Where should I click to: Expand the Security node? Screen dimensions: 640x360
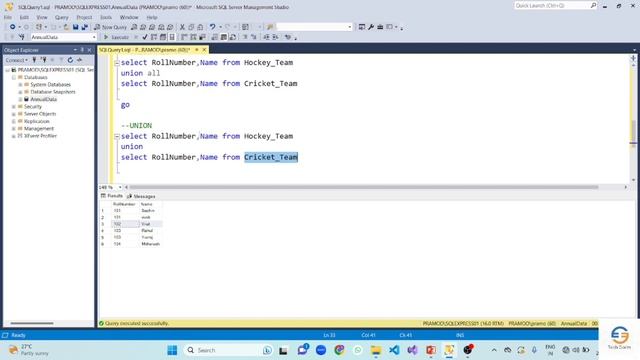point(14,107)
